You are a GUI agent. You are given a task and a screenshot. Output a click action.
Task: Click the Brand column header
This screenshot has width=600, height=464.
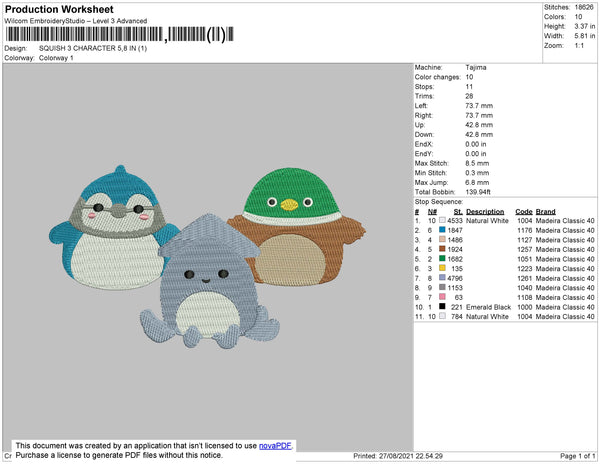pos(545,212)
